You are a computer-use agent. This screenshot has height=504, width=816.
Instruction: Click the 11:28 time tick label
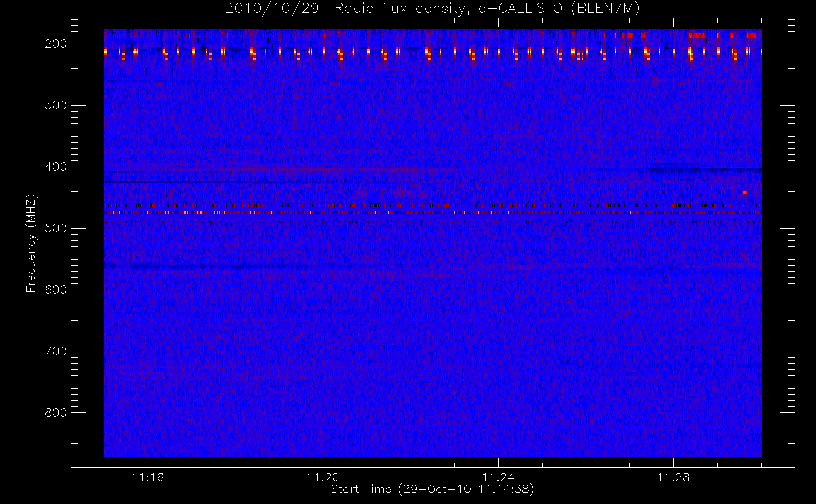click(674, 477)
